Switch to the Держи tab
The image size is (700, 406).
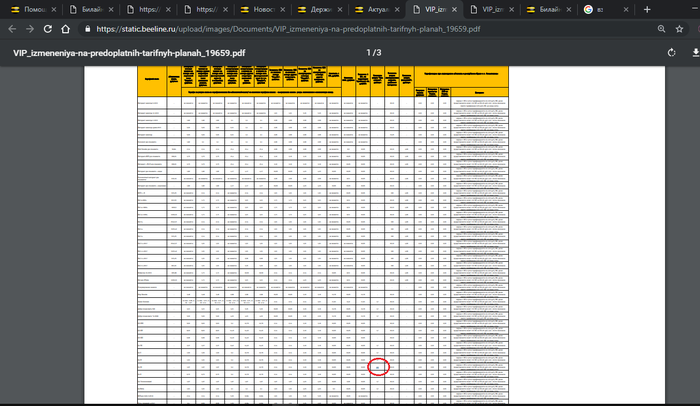(321, 8)
